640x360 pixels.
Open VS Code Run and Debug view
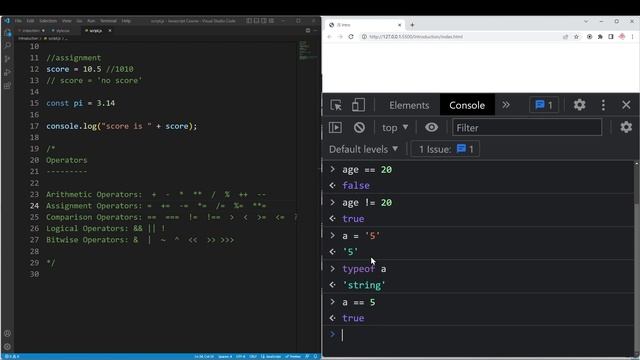7,73
